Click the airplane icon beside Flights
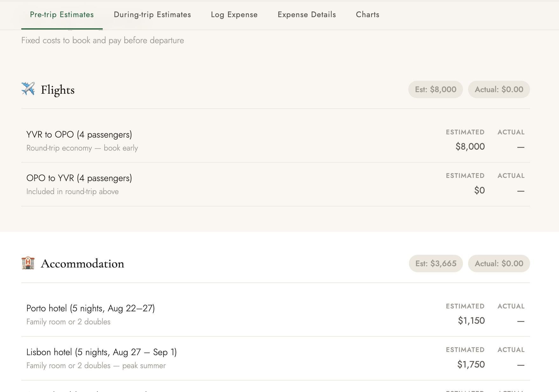This screenshot has width=559, height=392. [28, 89]
